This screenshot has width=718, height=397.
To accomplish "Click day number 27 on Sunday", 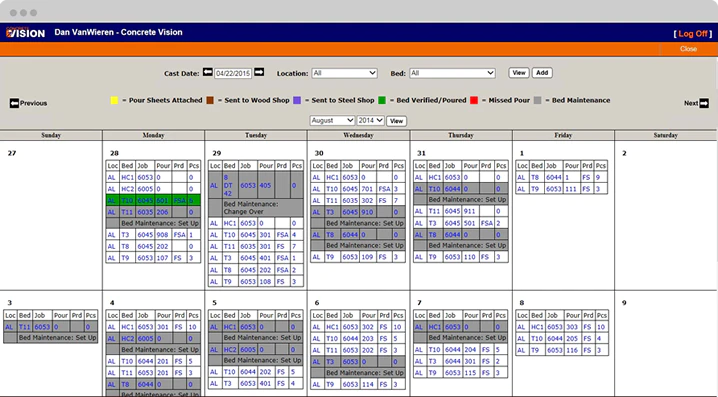I will (12, 153).
